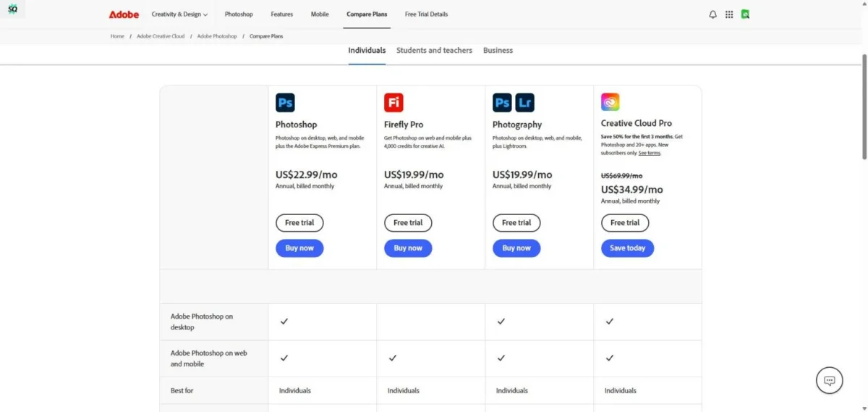
Task: Switch to the Business tab
Action: tap(498, 51)
